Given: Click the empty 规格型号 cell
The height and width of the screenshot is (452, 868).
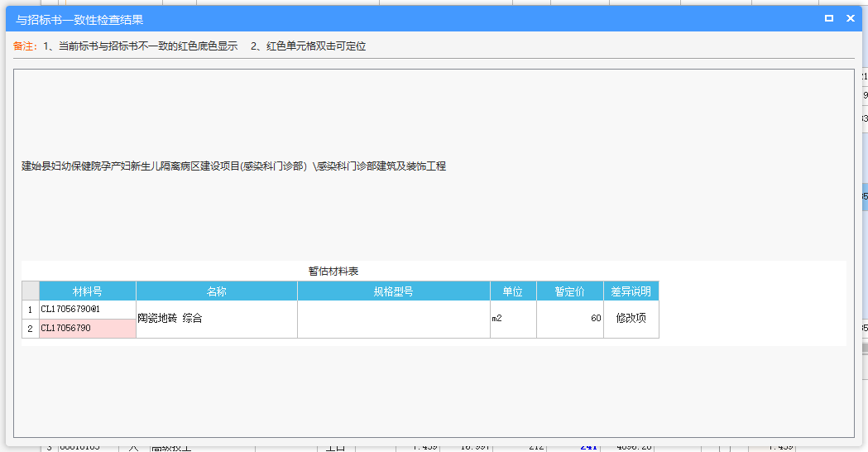Looking at the screenshot, I should click(394, 319).
